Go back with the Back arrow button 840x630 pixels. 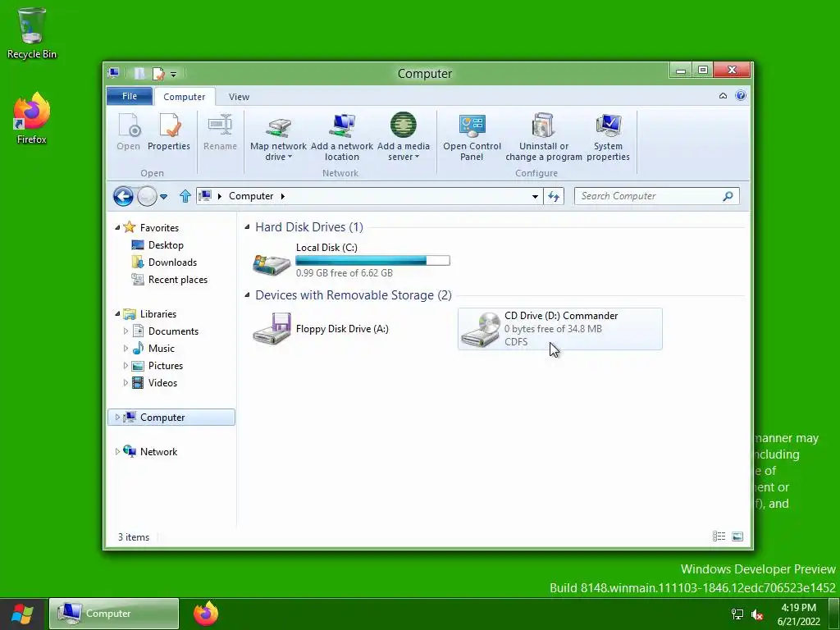pos(123,196)
